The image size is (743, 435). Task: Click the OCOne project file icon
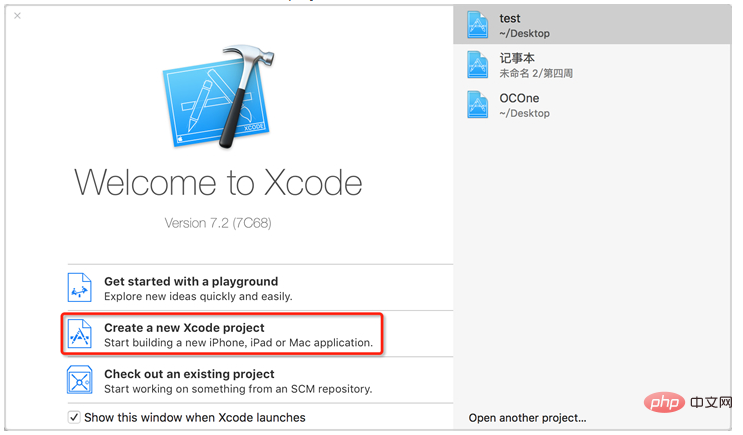click(478, 105)
